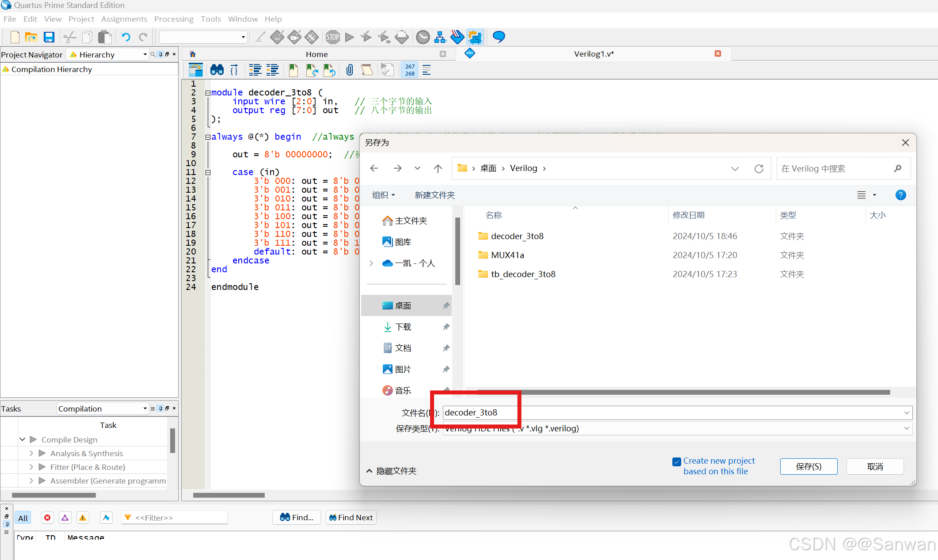The width and height of the screenshot is (938, 560).
Task: Click the Start Compilation play icon
Action: [x=350, y=37]
